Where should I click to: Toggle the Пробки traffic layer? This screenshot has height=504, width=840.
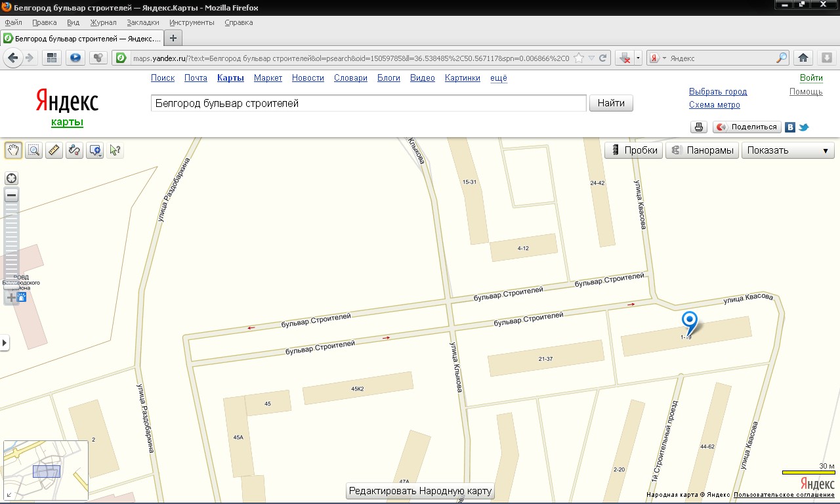coord(633,150)
